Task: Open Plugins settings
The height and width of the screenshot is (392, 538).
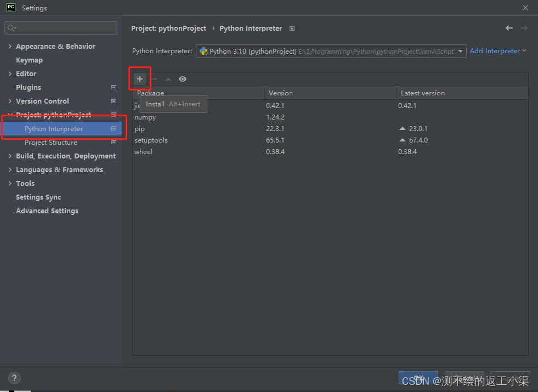Action: pos(29,88)
